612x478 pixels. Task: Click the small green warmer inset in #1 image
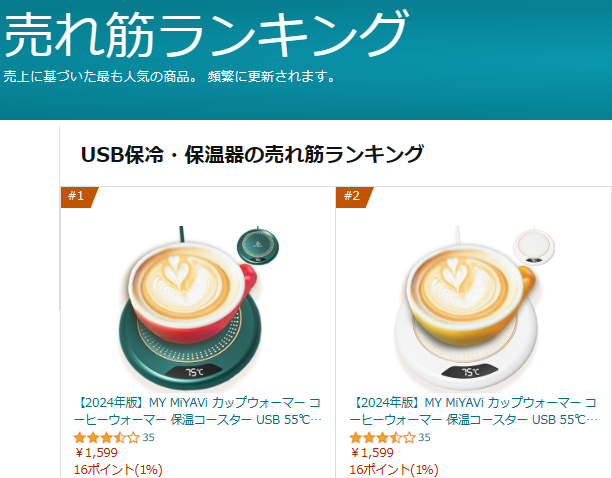258,246
